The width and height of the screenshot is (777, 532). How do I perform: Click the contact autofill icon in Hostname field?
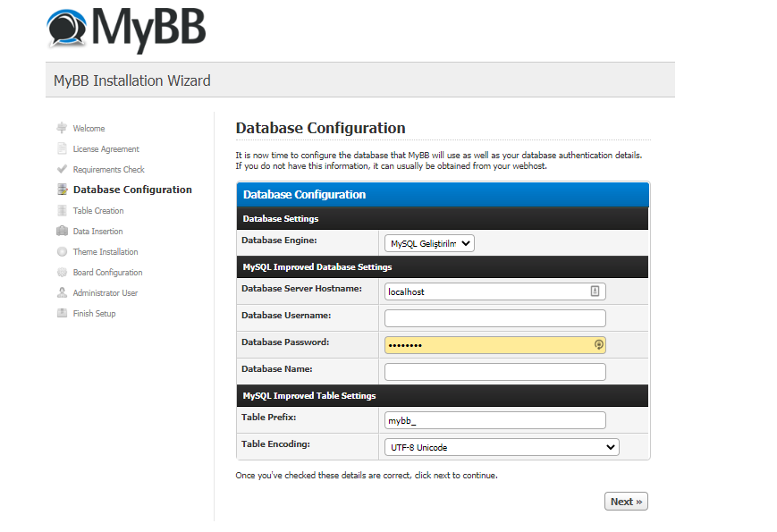[x=595, y=291]
